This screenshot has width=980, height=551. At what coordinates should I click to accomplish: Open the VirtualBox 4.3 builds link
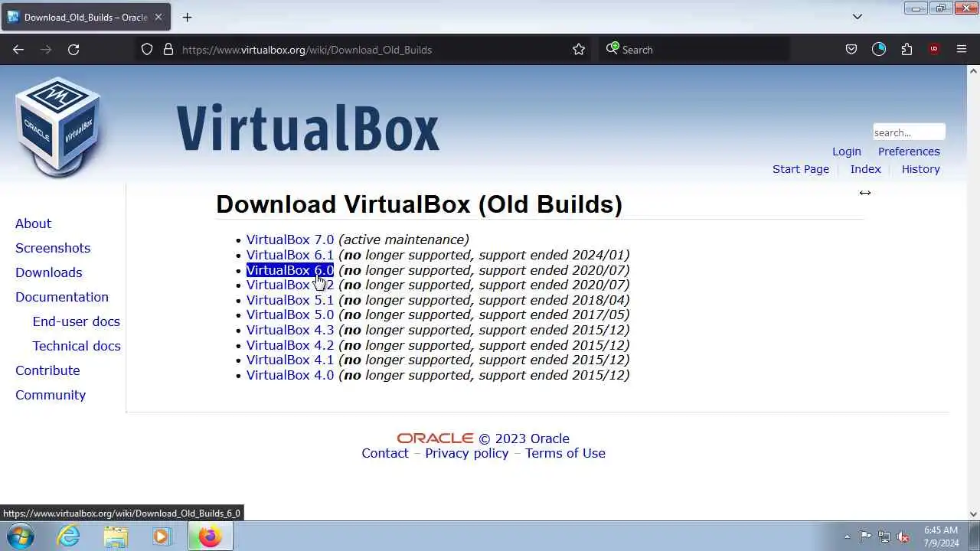(290, 330)
